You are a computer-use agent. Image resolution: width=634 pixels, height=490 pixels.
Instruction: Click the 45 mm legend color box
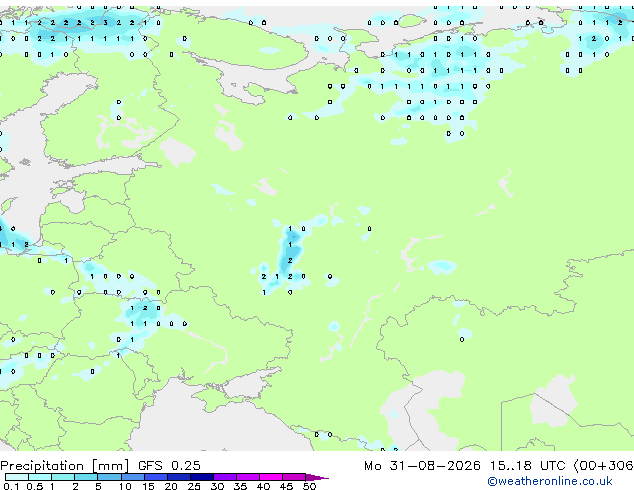click(294, 477)
